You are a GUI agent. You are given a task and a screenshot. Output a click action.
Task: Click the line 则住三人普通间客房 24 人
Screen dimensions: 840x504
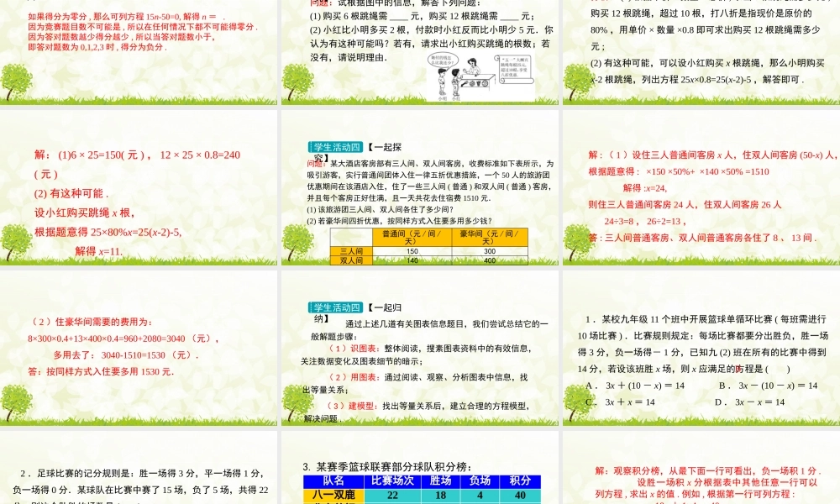coord(685,205)
